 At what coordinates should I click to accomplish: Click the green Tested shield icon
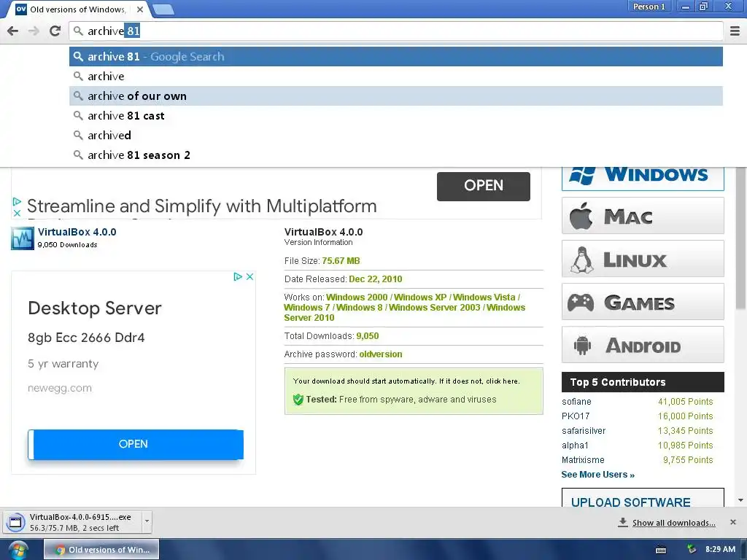(x=298, y=400)
